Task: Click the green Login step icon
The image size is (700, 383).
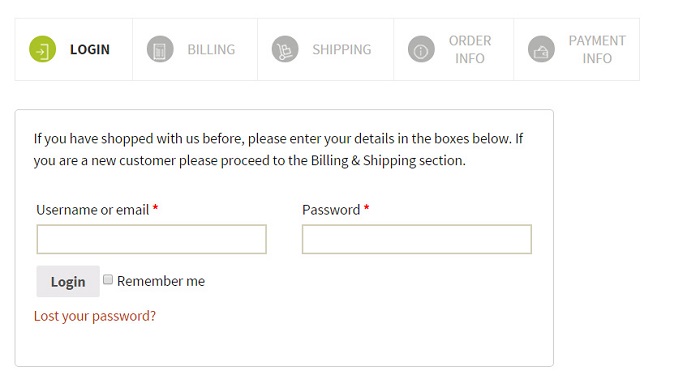Action: coord(42,49)
